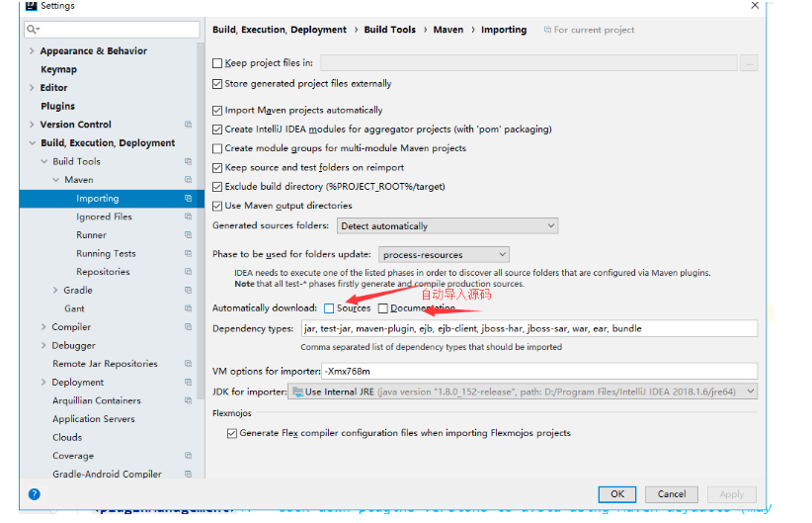The image size is (812, 523).
Task: Expand the Gradle node
Action: pyautogui.click(x=55, y=291)
